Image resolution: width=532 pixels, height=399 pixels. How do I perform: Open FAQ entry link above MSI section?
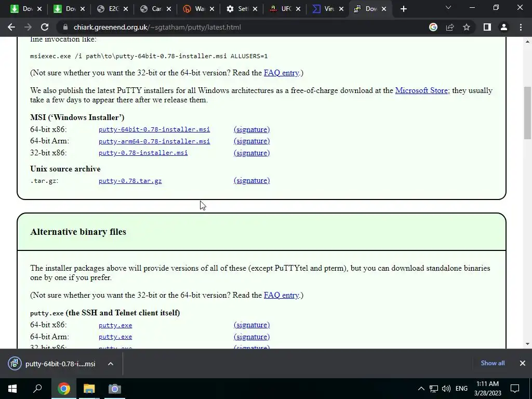pos(281,73)
